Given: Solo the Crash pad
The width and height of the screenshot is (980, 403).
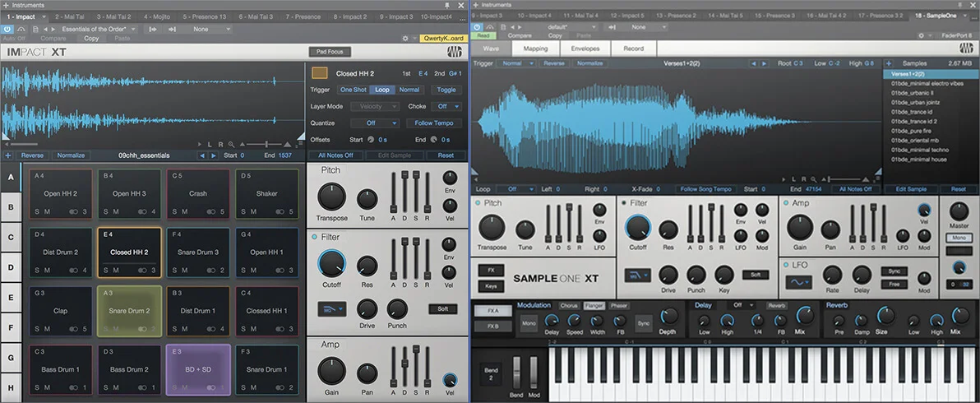Looking at the screenshot, I should (173, 212).
